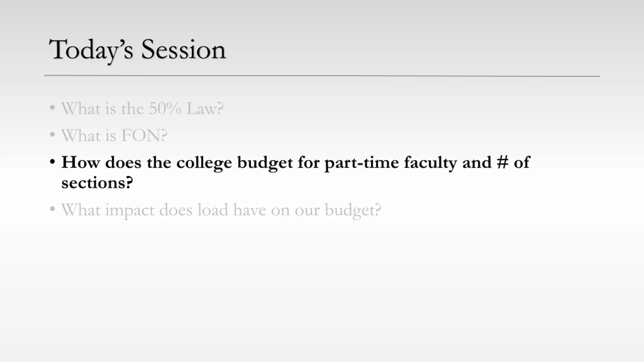Click the word 'sections?' on the wrapped line
This screenshot has height=362, width=644.
[97, 183]
